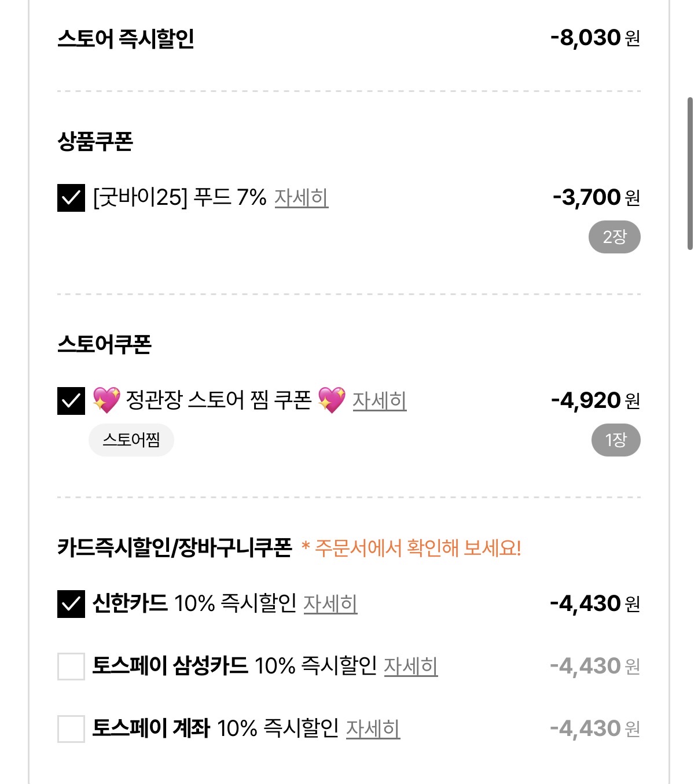Enable 토스페이 삼성카드 10% 즉시할인 checkbox
Screen dimensions: 698x784
[71, 667]
